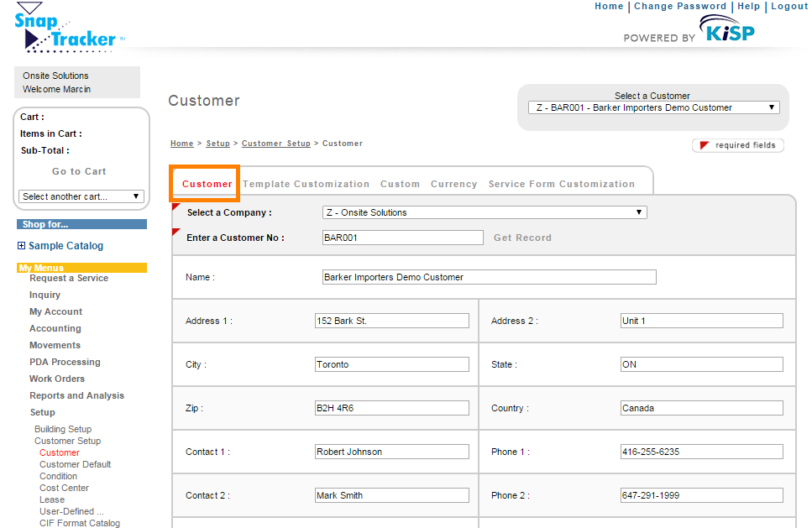The image size is (812, 528).
Task: Select Reports and Analysis menu item
Action: click(76, 395)
